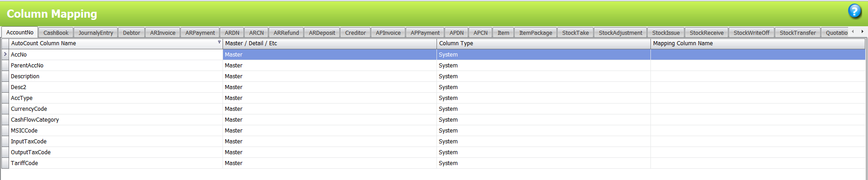Select the Desc2 row name
Screen dimensions: 868x180
[x=116, y=87]
